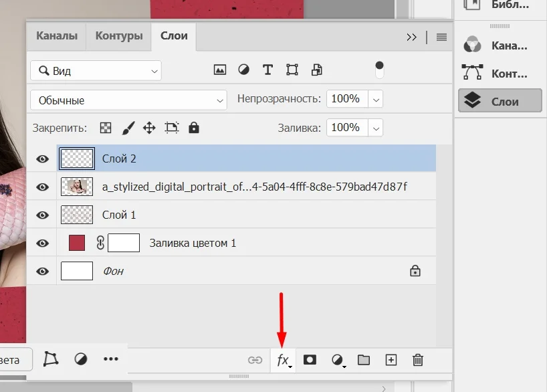Switch to the Каналы tab
Viewport: 547px width, 392px height.
point(57,35)
